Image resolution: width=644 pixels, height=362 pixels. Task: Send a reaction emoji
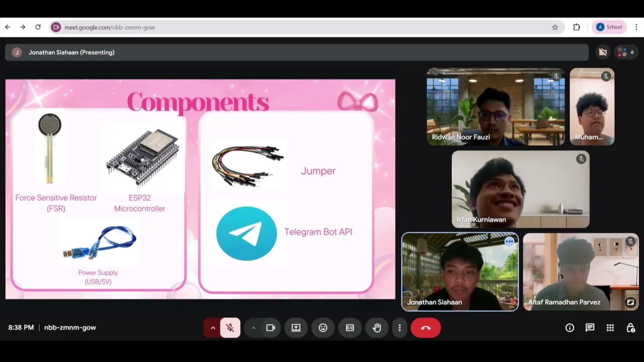(323, 328)
